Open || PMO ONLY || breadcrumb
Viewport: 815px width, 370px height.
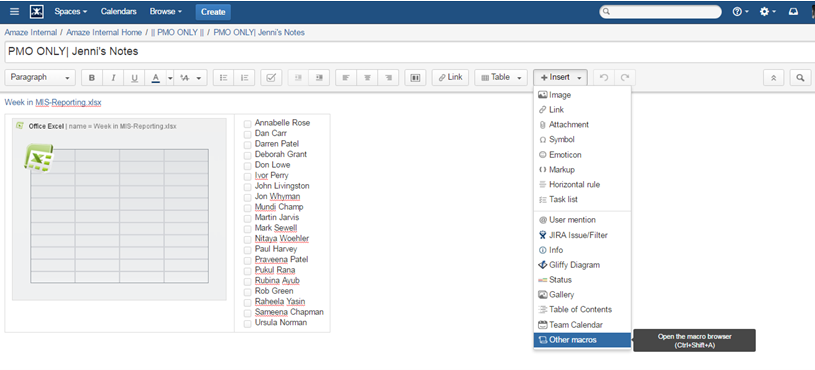[177, 32]
